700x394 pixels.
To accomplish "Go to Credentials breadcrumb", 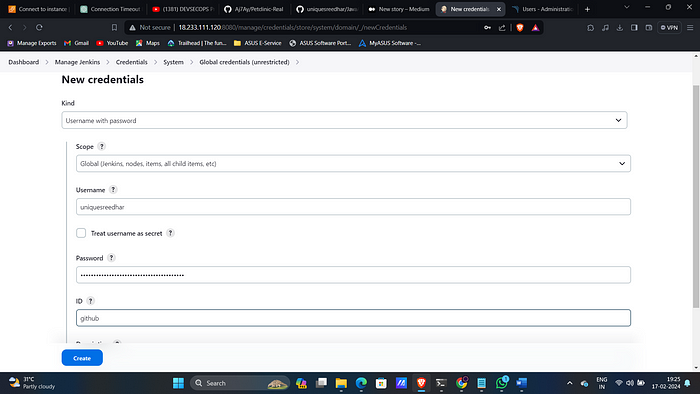I will [132, 62].
